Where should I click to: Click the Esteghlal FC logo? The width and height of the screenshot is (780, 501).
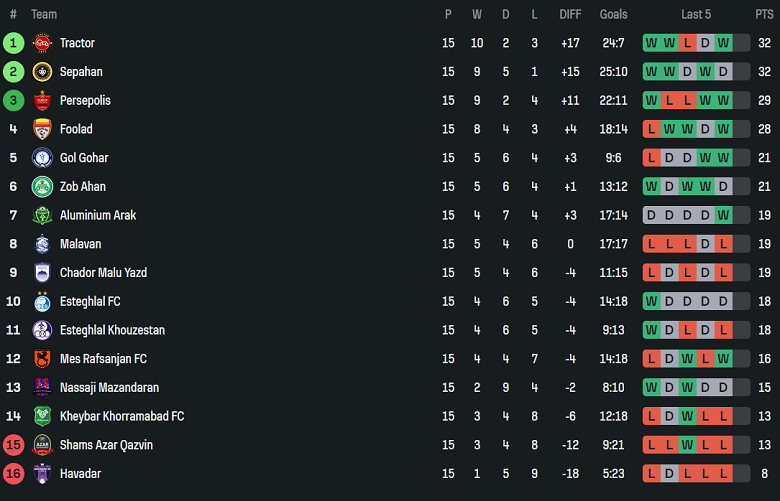[x=42, y=302]
